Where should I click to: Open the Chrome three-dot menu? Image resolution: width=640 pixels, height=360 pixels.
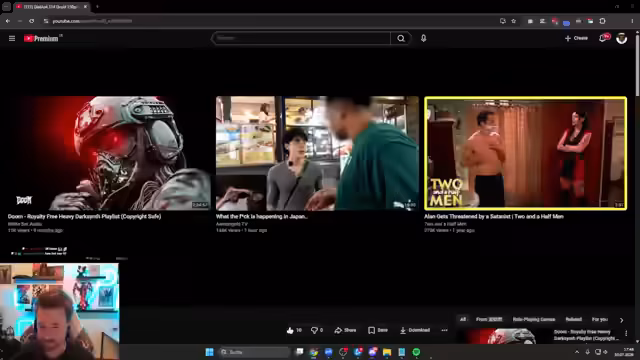(x=632, y=21)
